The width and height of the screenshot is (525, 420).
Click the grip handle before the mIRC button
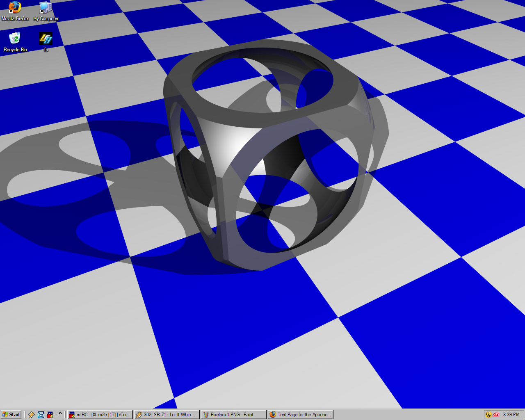pyautogui.click(x=66, y=415)
